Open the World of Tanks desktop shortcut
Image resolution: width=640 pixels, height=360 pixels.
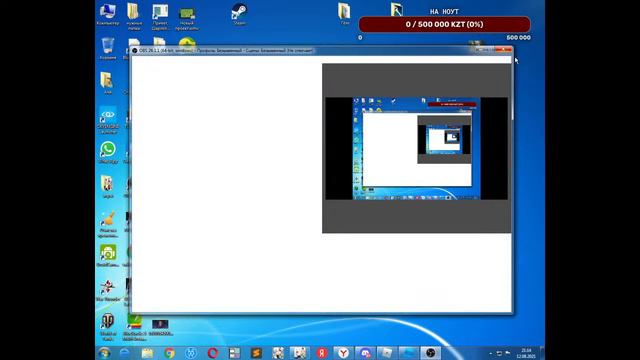click(108, 327)
